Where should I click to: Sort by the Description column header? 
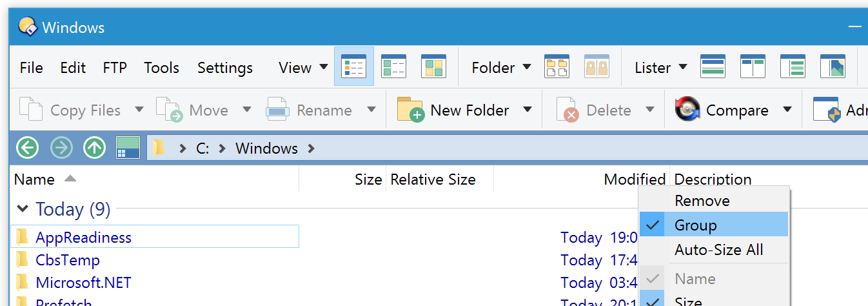713,179
